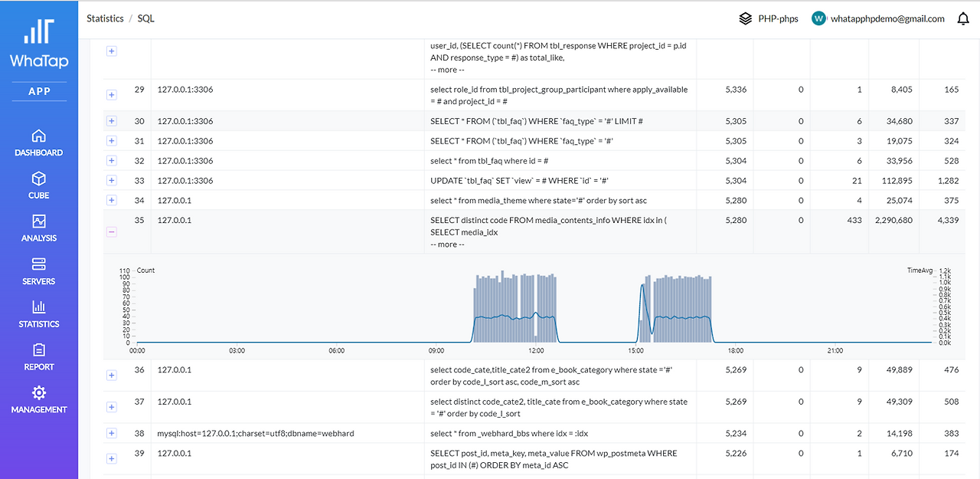Image resolution: width=980 pixels, height=479 pixels.
Task: Open the Cube section icon
Action: 39,179
